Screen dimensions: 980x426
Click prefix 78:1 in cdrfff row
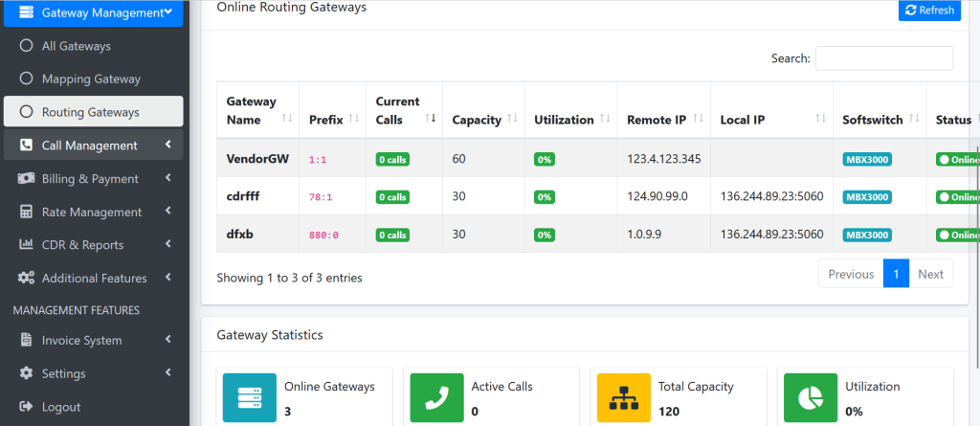point(321,197)
